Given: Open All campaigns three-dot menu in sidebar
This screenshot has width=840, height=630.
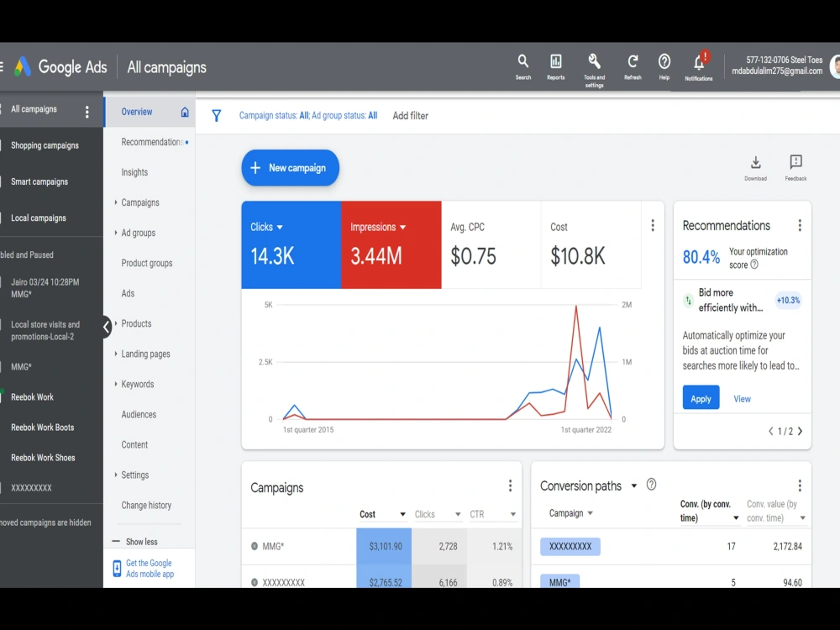Looking at the screenshot, I should pyautogui.click(x=87, y=112).
